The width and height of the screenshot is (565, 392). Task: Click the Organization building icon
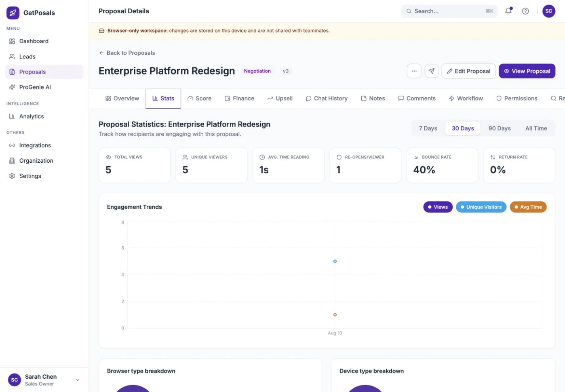click(12, 161)
